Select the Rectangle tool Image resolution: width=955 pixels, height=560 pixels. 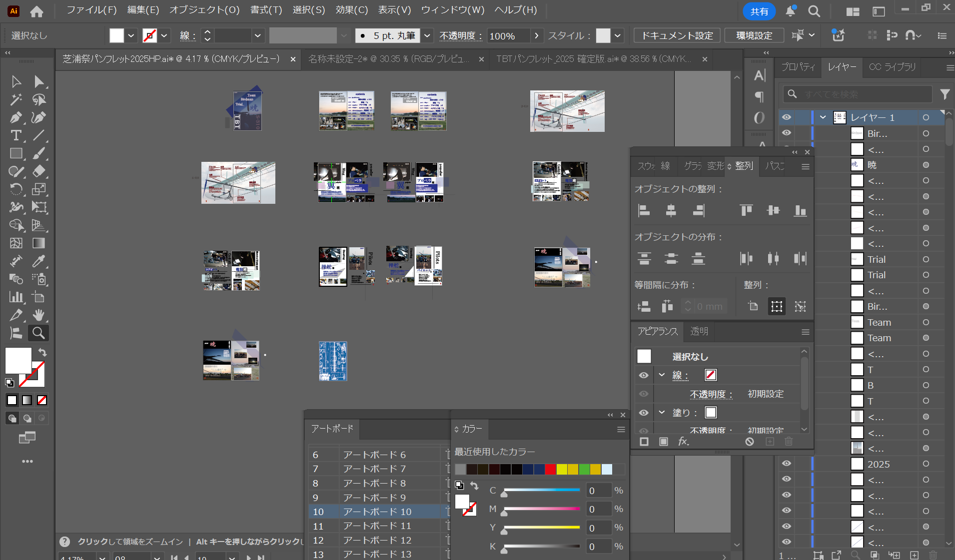click(15, 153)
